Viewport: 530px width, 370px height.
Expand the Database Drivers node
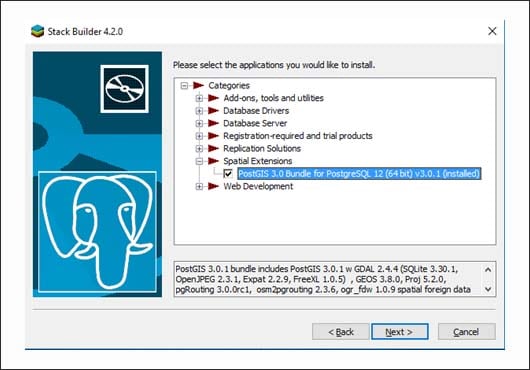199,111
